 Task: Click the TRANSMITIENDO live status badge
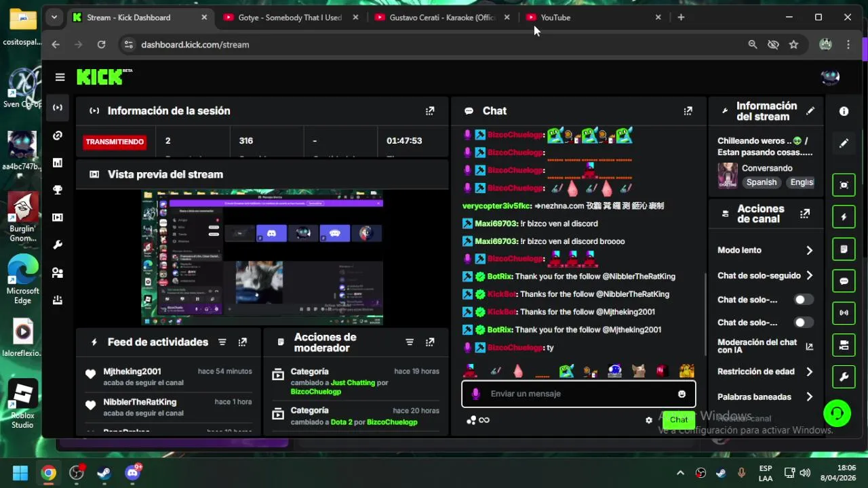pos(114,142)
